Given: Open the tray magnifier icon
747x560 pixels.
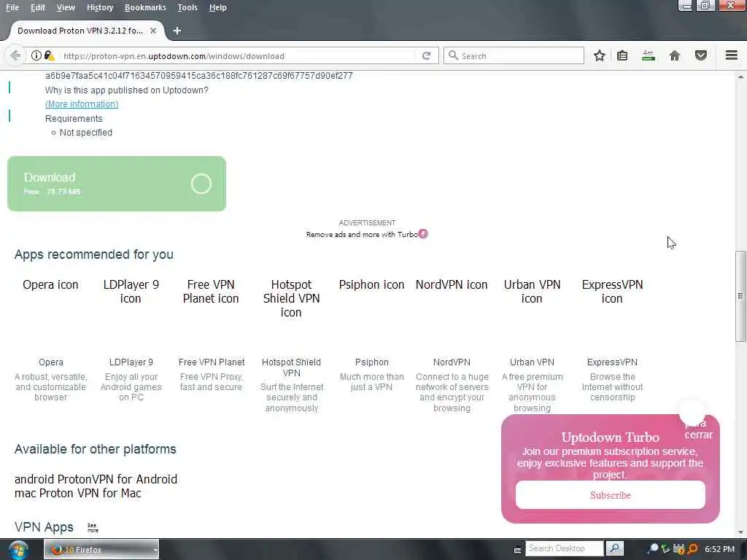Looking at the screenshot, I should click(654, 548).
